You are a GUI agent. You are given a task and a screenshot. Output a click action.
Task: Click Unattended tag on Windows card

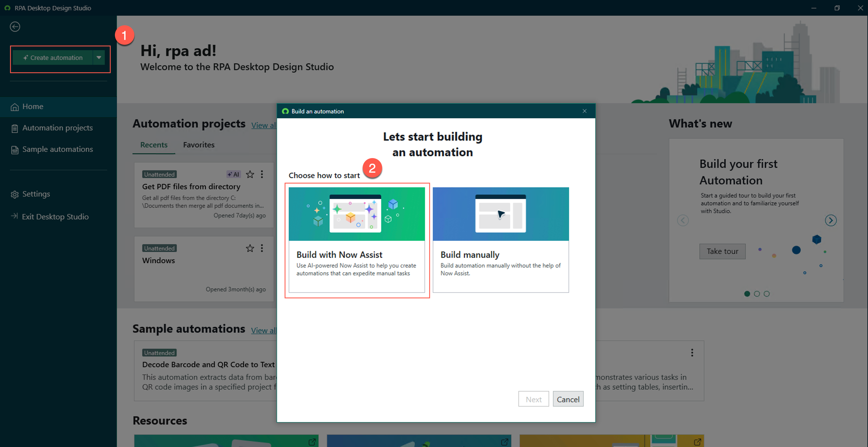[159, 248]
